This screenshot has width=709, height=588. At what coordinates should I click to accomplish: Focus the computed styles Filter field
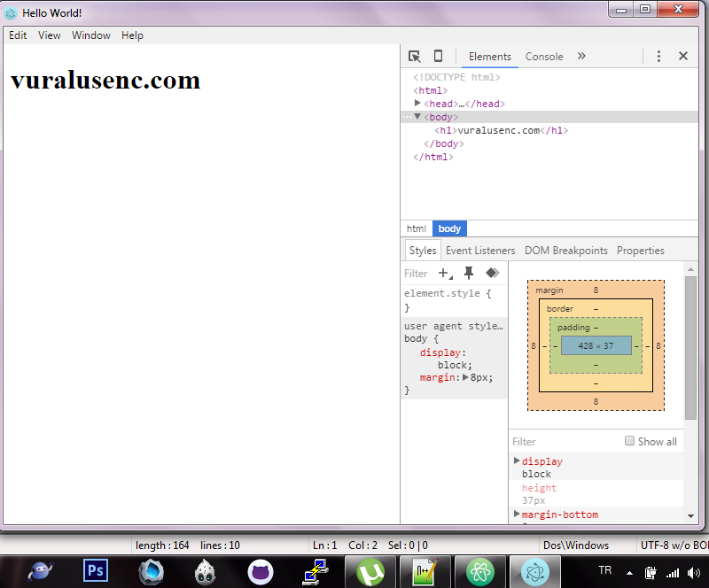565,442
